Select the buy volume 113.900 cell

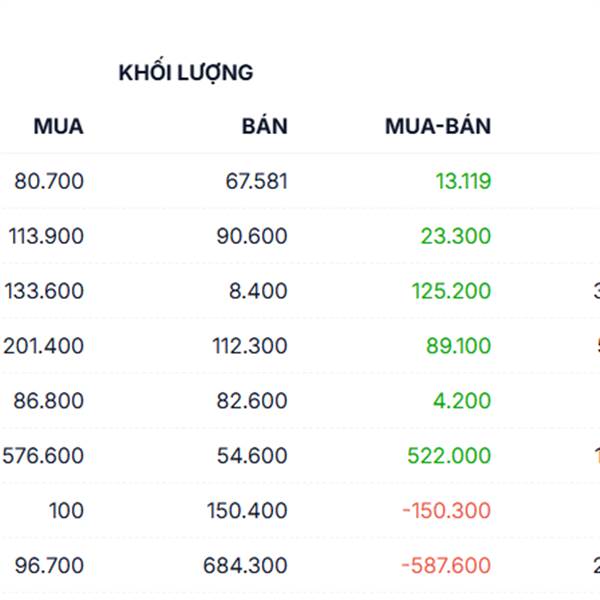(x=46, y=236)
